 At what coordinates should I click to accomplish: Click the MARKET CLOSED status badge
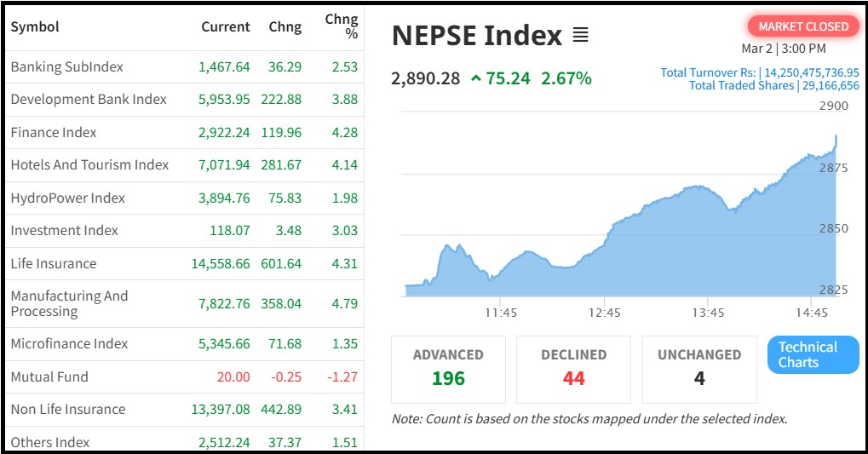803,26
